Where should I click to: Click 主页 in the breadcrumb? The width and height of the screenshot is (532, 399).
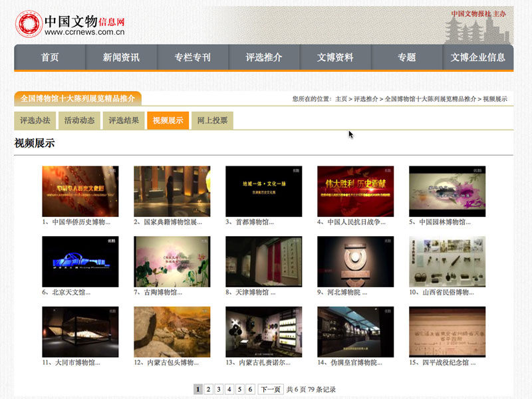[x=341, y=99]
